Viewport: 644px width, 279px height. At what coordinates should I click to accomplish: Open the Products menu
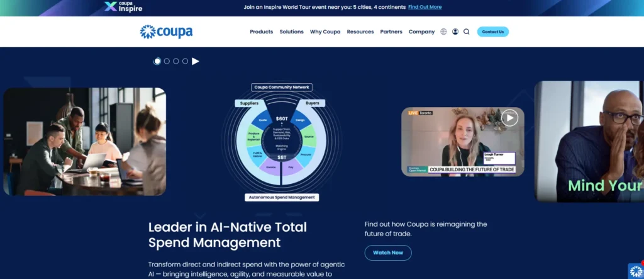pos(261,31)
